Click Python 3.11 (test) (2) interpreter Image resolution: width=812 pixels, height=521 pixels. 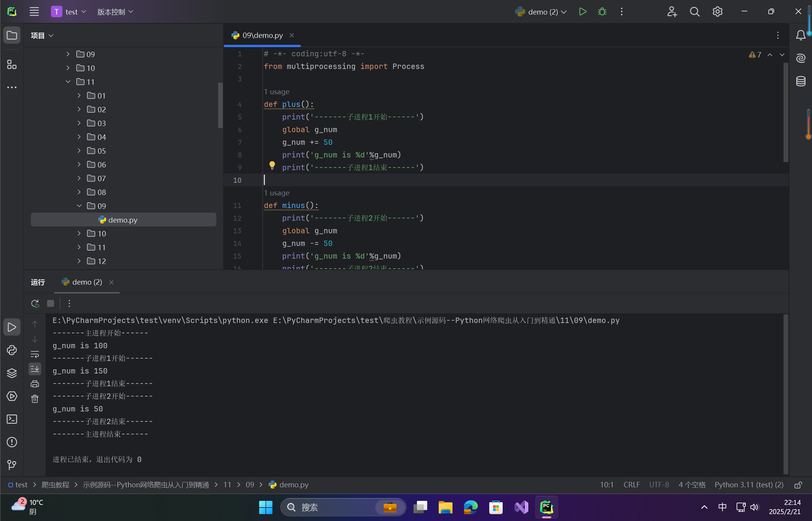[748, 485]
